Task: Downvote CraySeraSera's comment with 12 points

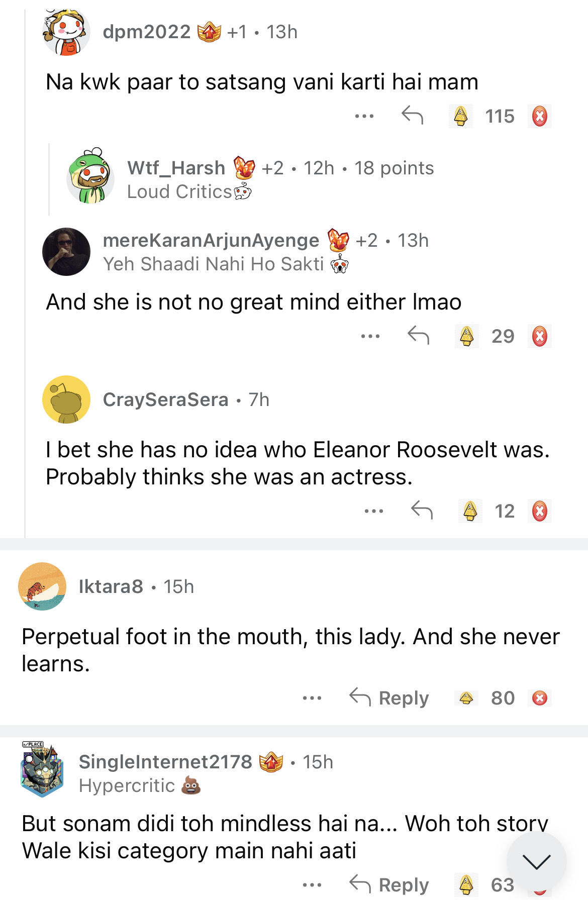Action: 539,511
